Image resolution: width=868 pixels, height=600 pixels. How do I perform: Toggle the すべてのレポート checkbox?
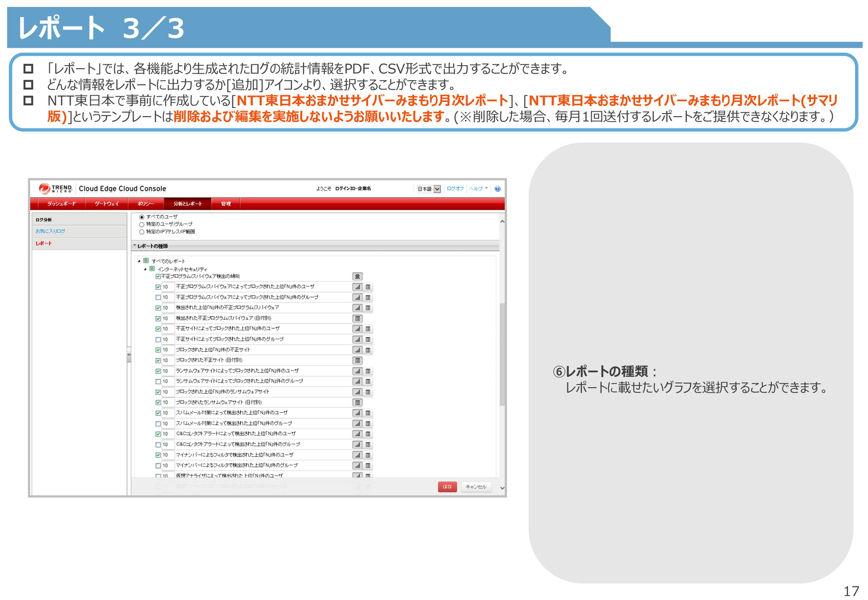pos(146,261)
